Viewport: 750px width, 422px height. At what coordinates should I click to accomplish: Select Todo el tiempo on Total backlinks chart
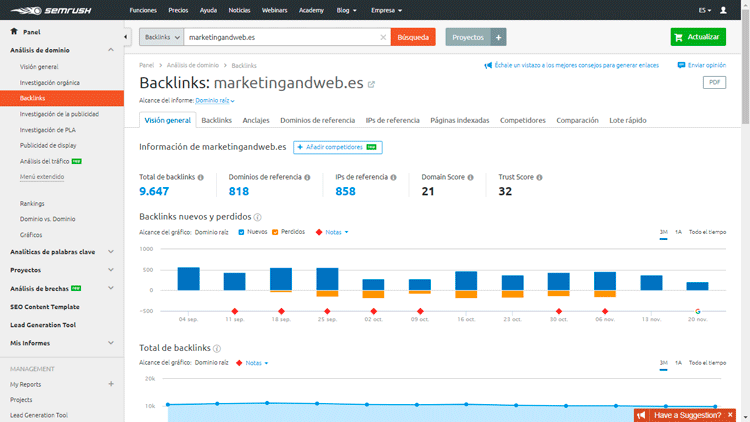[707, 363]
